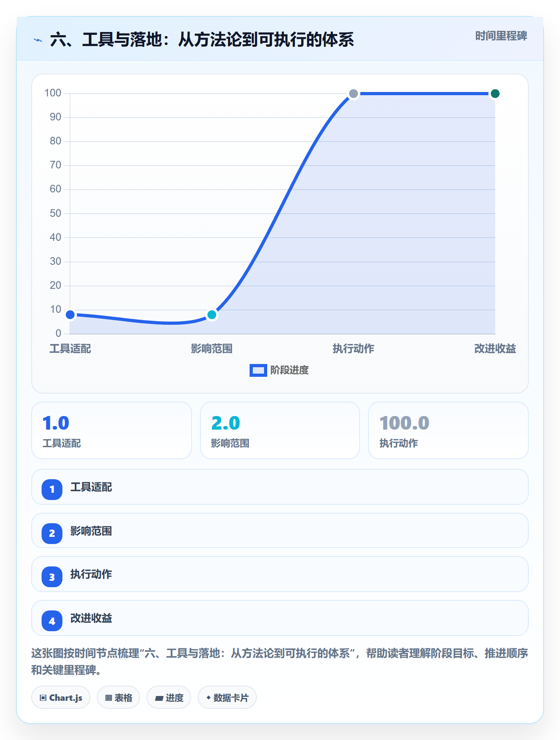Select the 执行动作 step row title
The image size is (560, 740).
pyautogui.click(x=91, y=574)
